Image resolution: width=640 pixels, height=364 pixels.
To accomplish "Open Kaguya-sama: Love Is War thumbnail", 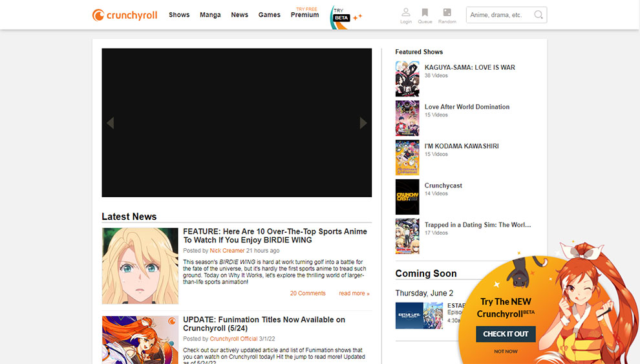I will pyautogui.click(x=407, y=79).
